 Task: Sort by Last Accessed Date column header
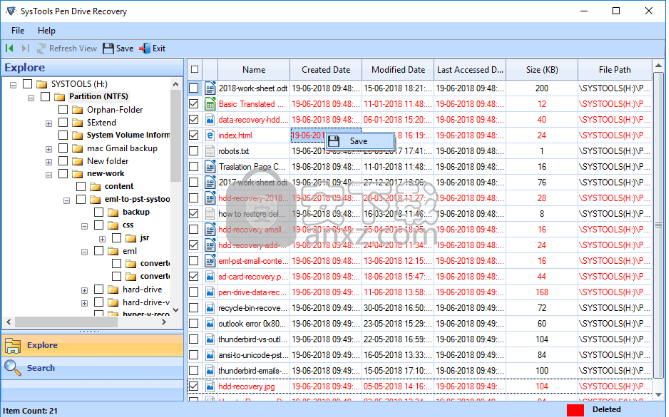(x=470, y=70)
